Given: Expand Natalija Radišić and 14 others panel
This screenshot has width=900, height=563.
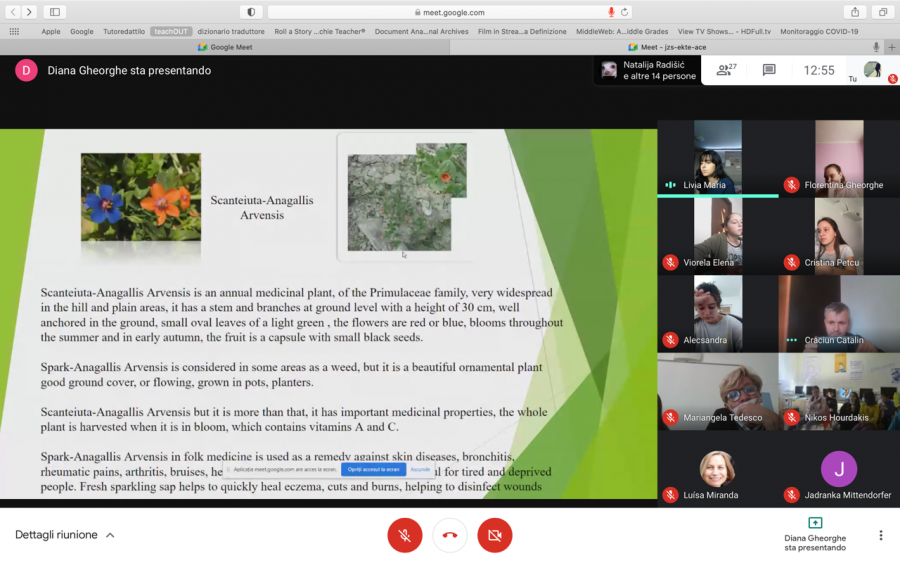Looking at the screenshot, I should click(x=648, y=70).
